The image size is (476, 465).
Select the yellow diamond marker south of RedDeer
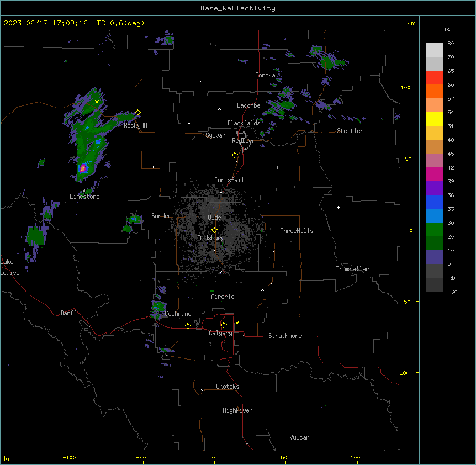tap(235, 155)
